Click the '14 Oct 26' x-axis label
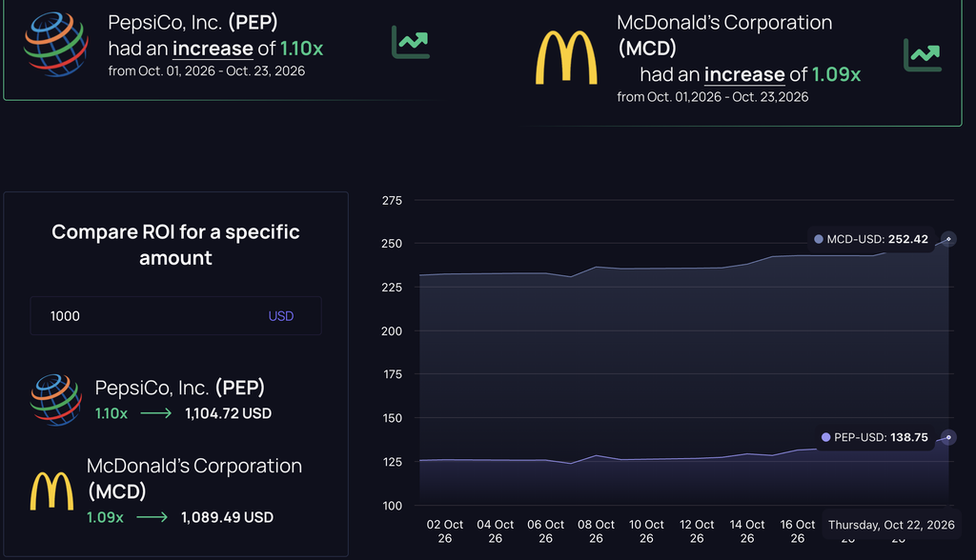976x560 pixels. point(747,531)
